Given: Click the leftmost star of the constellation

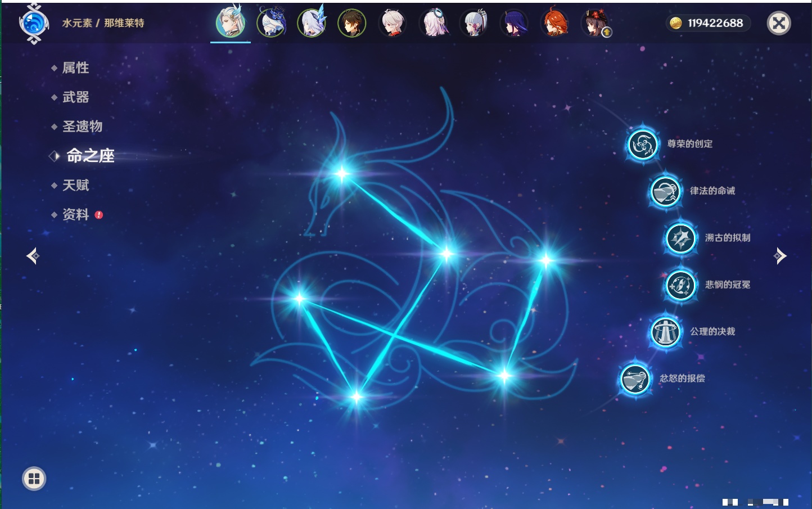Looking at the screenshot, I should (299, 299).
